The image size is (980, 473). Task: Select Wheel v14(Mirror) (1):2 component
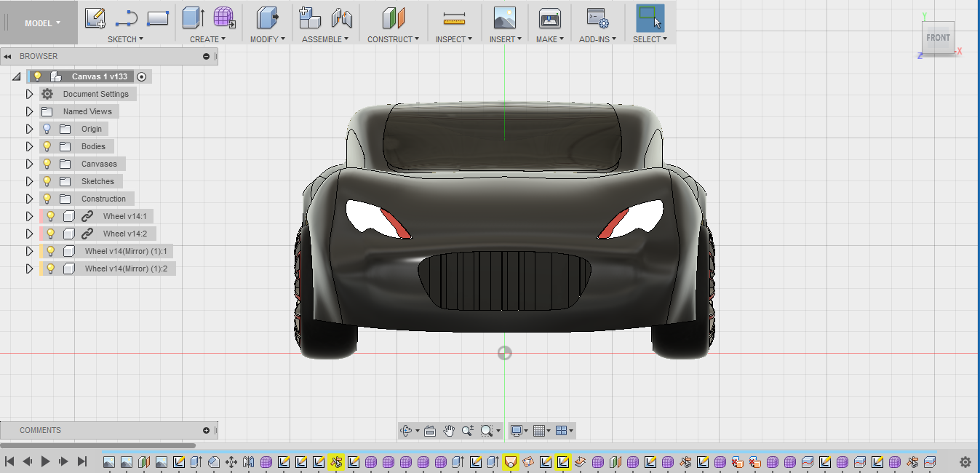coord(126,269)
